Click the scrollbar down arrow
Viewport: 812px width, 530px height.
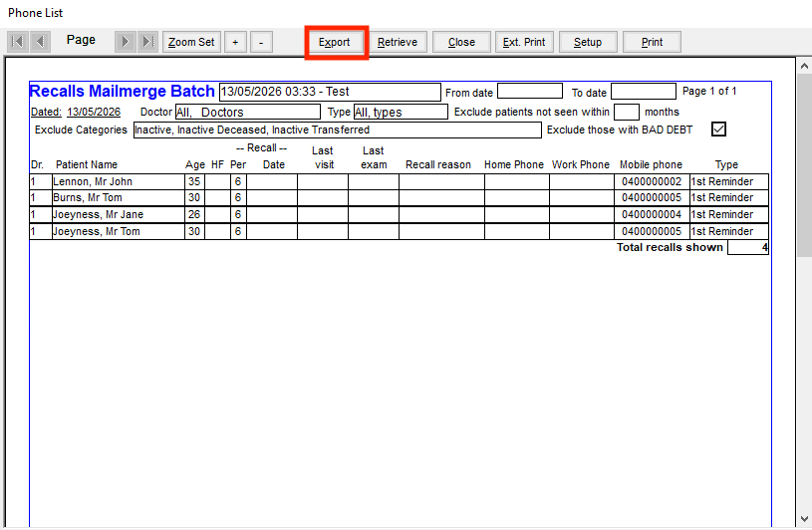tap(804, 518)
